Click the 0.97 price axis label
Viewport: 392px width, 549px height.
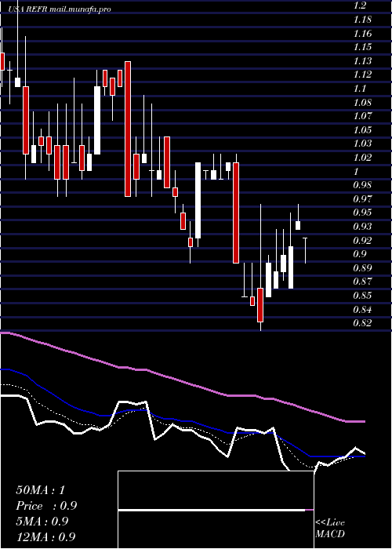pyautogui.click(x=362, y=198)
